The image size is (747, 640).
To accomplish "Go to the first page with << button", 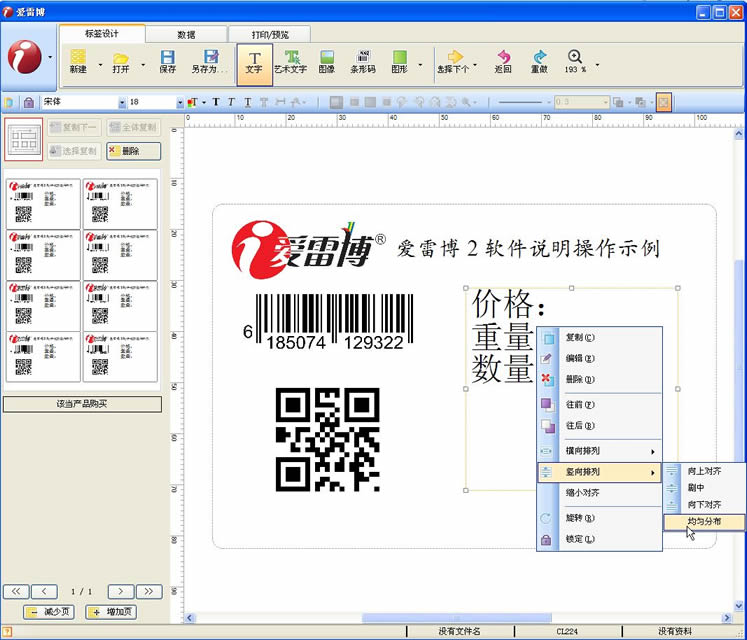I will (x=16, y=591).
